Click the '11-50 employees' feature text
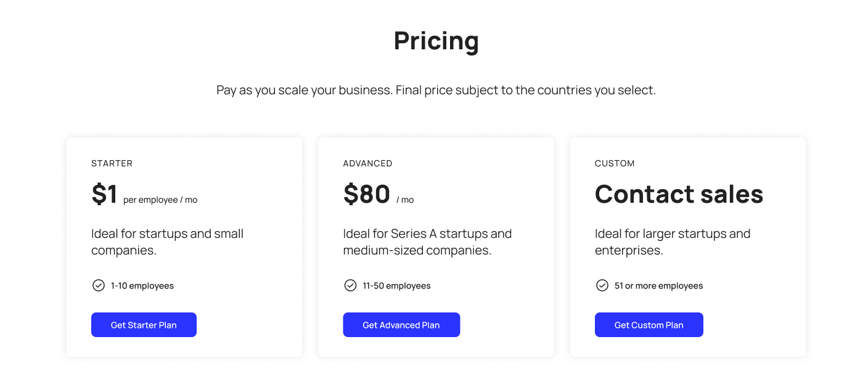 pos(396,286)
